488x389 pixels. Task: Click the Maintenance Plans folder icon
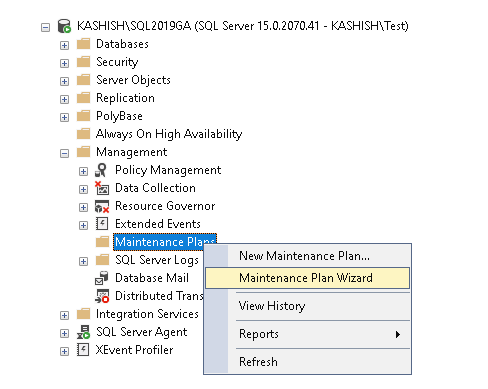pyautogui.click(x=102, y=242)
